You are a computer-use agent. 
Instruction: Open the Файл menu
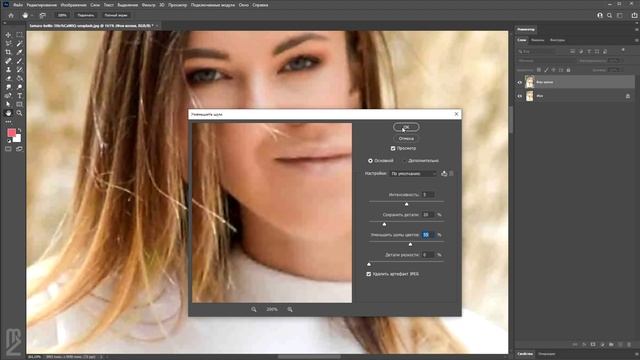click(x=18, y=5)
